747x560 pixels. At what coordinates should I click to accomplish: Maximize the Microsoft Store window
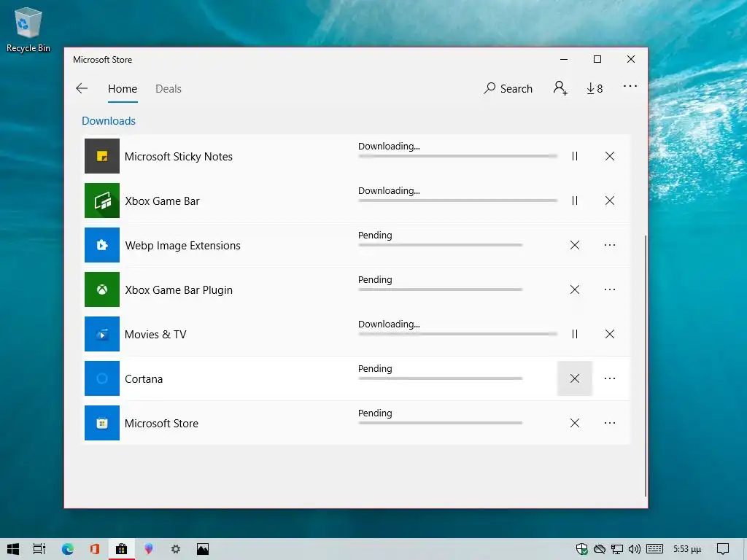[x=597, y=59]
